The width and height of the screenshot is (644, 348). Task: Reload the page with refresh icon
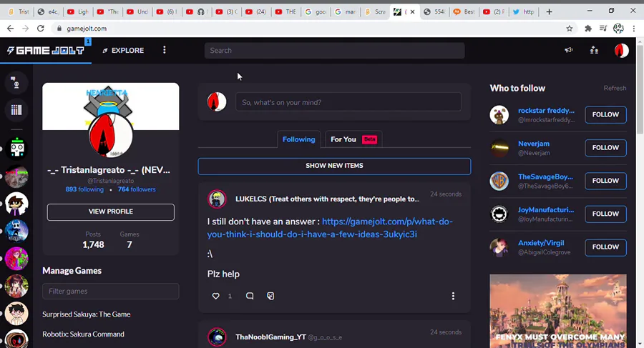[40, 29]
